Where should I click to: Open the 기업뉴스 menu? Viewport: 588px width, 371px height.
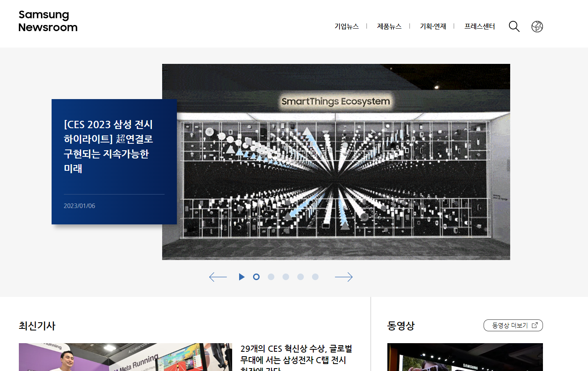point(346,26)
